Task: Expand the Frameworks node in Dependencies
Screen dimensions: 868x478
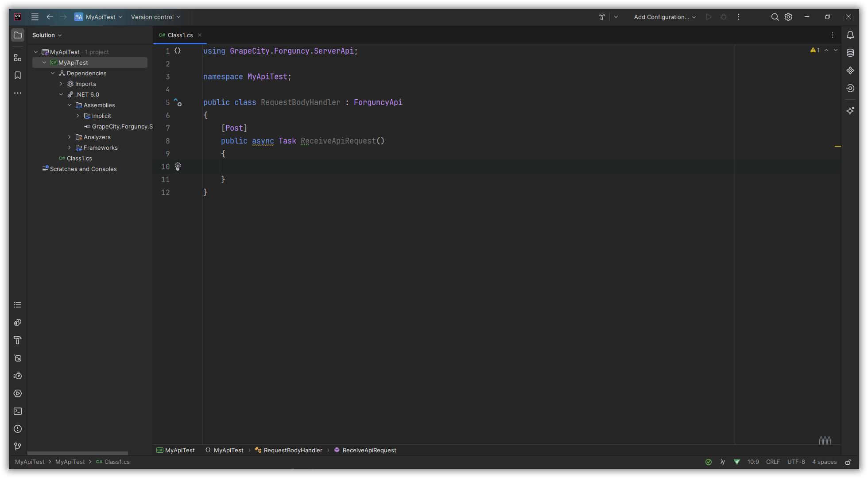Action: tap(70, 148)
